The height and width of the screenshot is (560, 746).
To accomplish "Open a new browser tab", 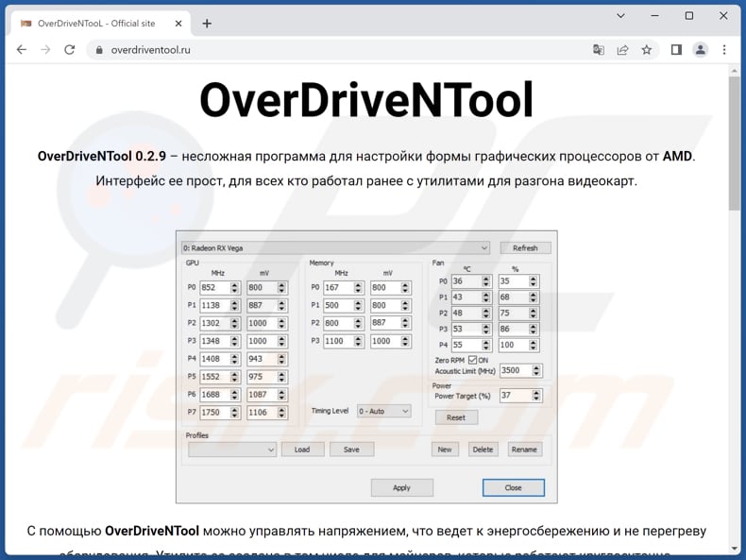I will pyautogui.click(x=207, y=23).
